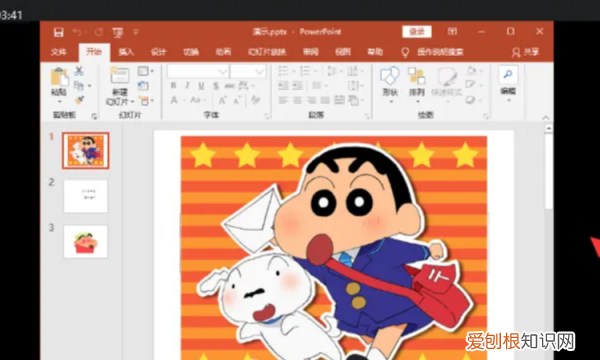The width and height of the screenshot is (600, 360).
Task: Switch to the Animations tab
Action: 223,52
